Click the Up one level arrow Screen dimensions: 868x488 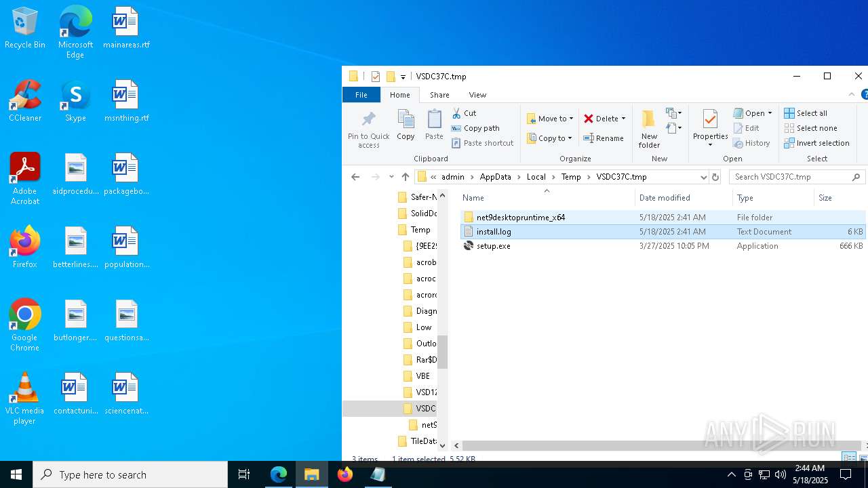pos(406,177)
